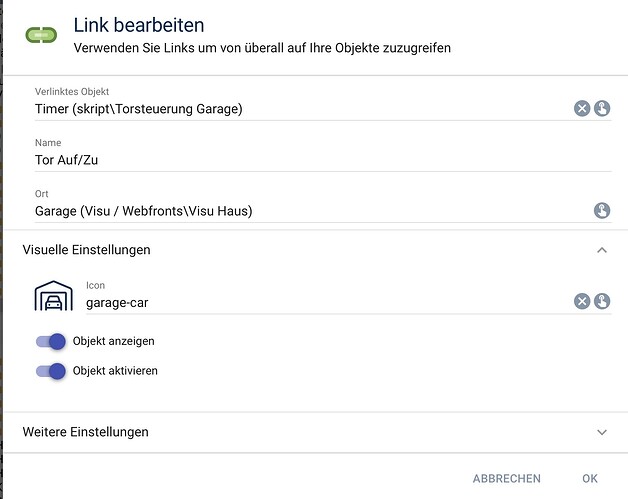Click the Objekt aktivieren label
628x499 pixels.
(115, 371)
